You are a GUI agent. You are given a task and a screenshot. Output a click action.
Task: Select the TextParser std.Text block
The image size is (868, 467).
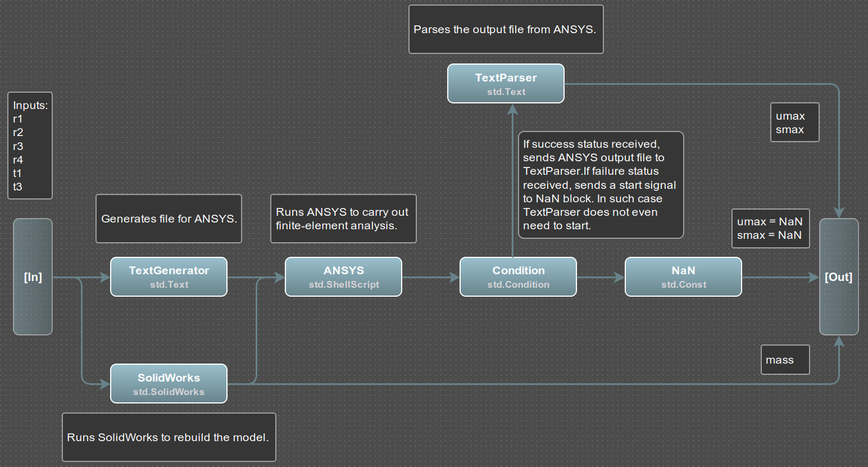506,83
